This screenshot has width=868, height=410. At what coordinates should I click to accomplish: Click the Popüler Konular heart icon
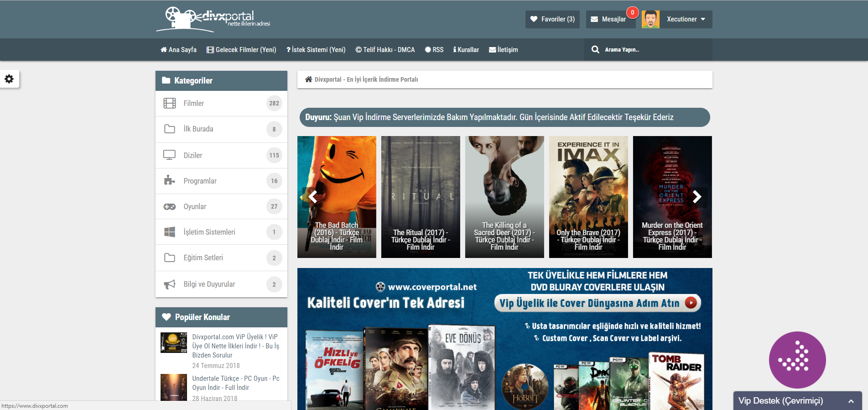pyautogui.click(x=166, y=317)
